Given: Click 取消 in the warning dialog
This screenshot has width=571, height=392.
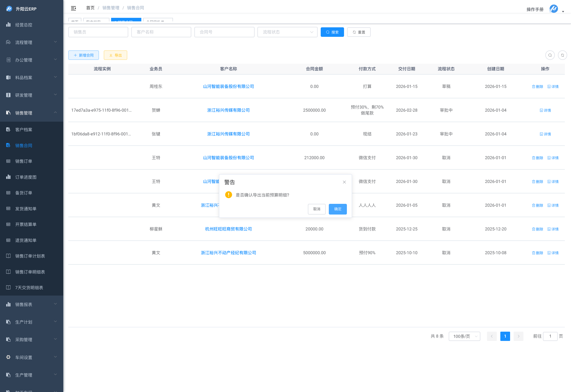Looking at the screenshot, I should coord(317,209).
